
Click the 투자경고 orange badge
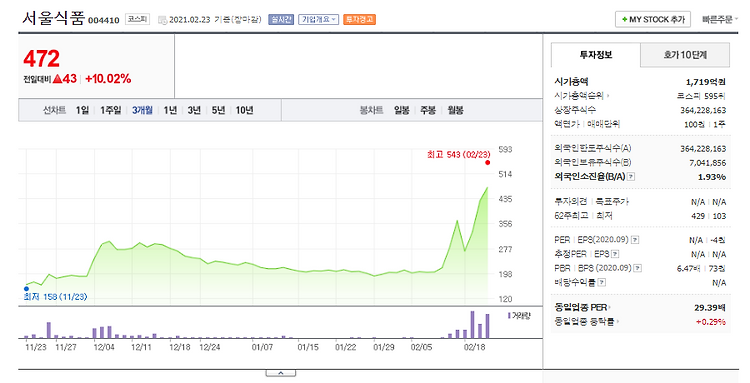pyautogui.click(x=359, y=20)
